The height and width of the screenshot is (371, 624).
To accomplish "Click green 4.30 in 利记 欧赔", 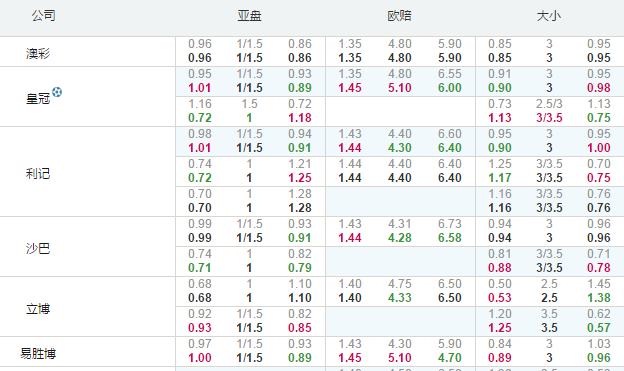I will [400, 148].
